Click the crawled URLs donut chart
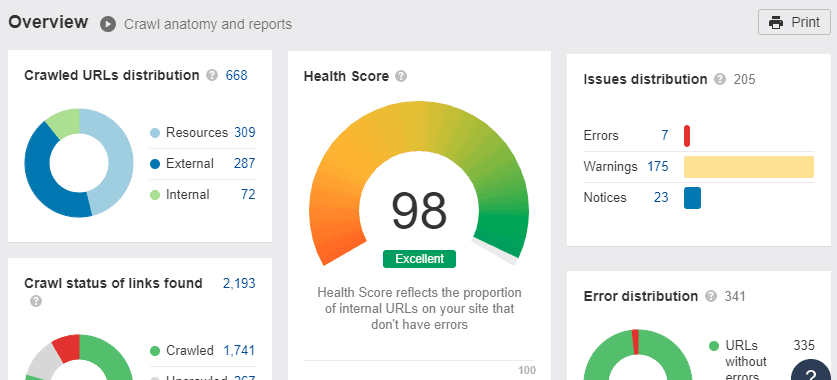This screenshot has width=837, height=380. (79, 163)
